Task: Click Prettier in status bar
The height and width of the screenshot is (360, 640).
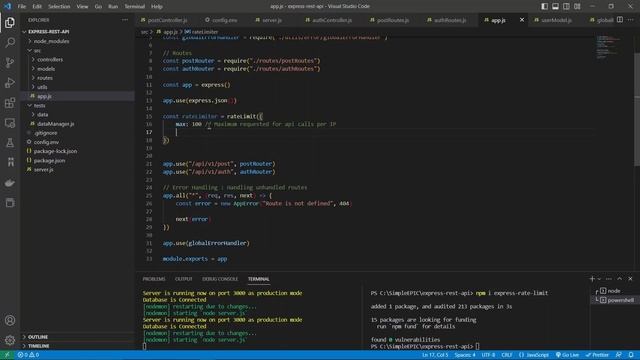Action: 597,355
